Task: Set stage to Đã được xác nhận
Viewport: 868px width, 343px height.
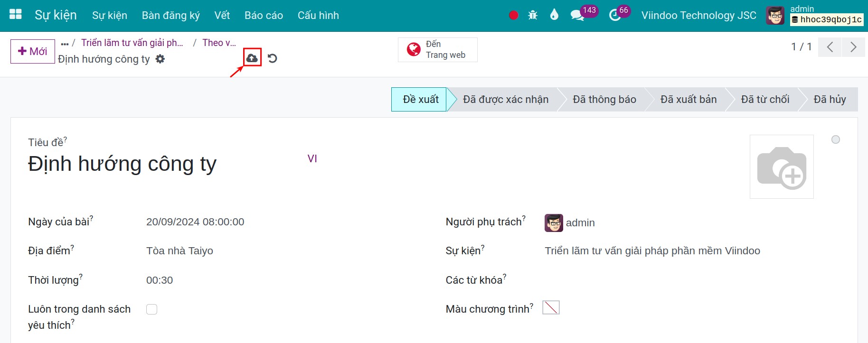Action: coord(506,99)
